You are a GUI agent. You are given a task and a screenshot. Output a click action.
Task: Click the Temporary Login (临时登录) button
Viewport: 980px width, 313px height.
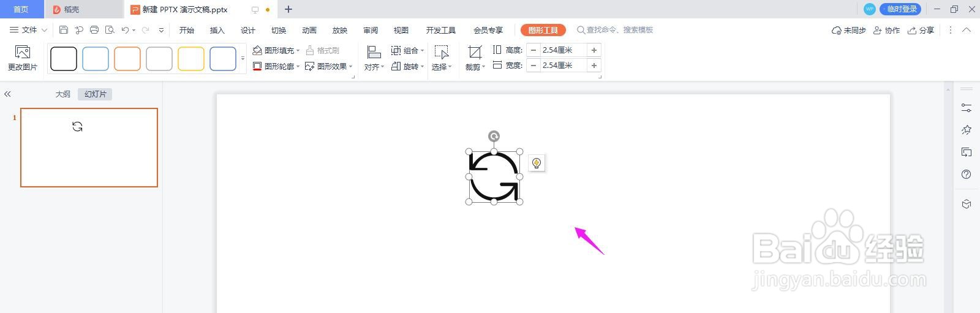(x=900, y=9)
